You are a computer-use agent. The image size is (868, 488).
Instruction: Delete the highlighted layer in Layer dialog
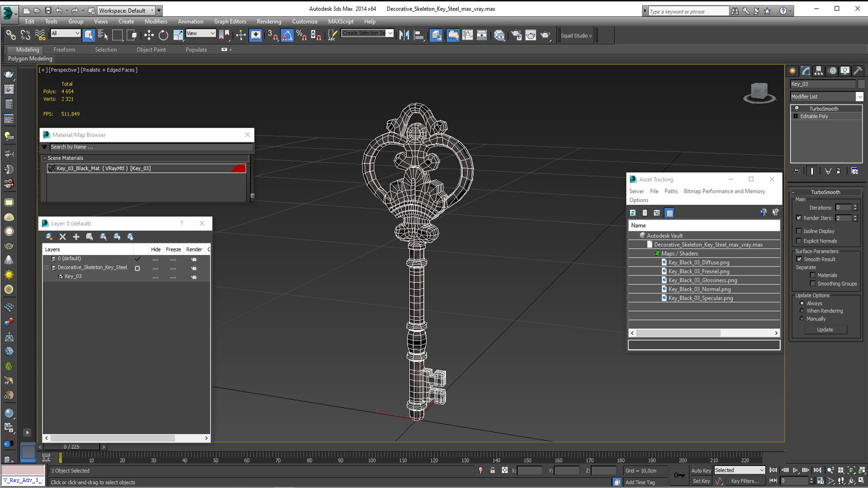pyautogui.click(x=63, y=237)
